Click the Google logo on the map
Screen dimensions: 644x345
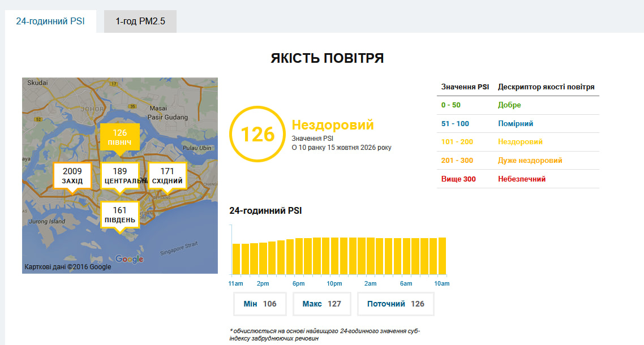[x=129, y=259]
